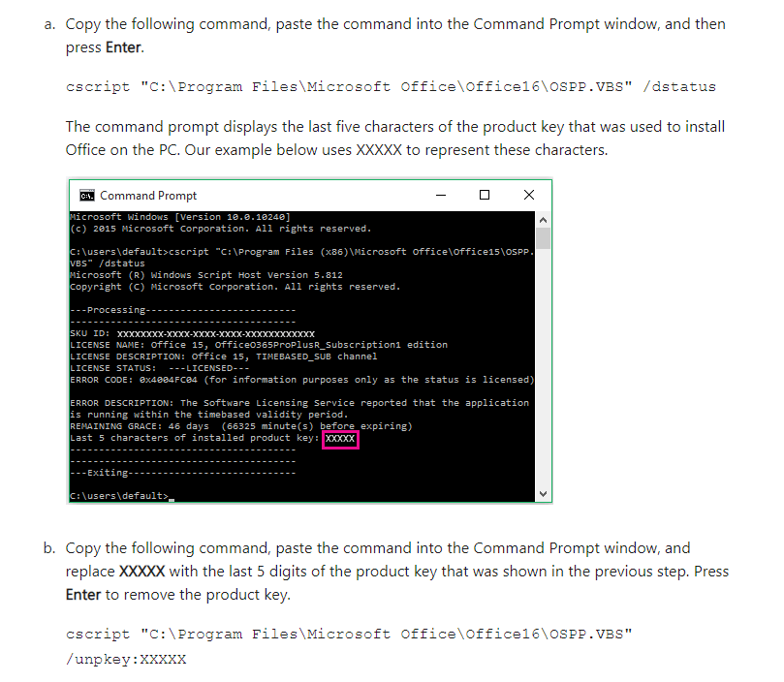
Task: Click the bold XXXXX in step b
Action: (x=141, y=572)
